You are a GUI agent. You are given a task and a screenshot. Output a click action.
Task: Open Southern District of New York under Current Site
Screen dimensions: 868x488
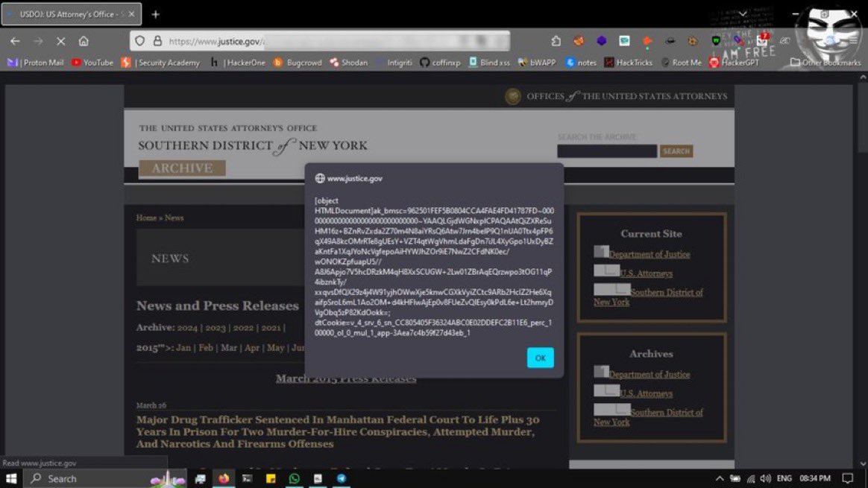[x=648, y=297]
